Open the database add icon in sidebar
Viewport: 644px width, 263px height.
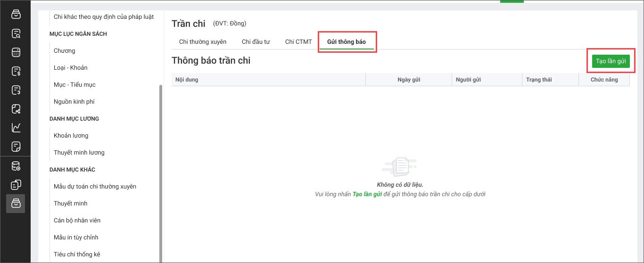click(x=16, y=166)
